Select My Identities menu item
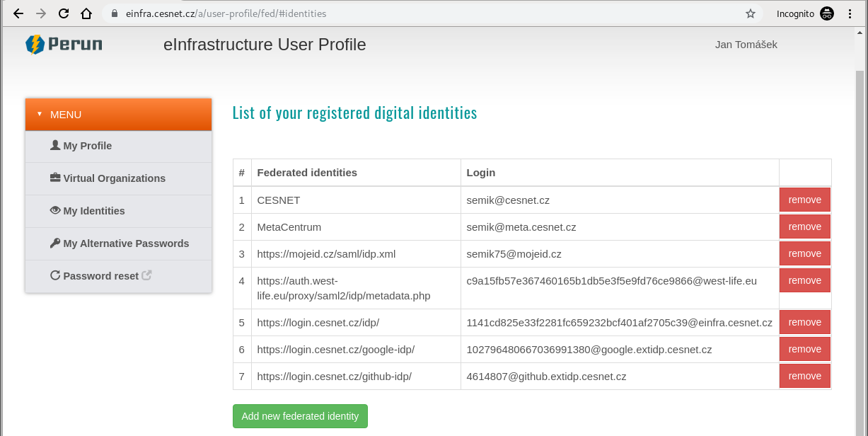The height and width of the screenshot is (436, 868). tap(118, 212)
